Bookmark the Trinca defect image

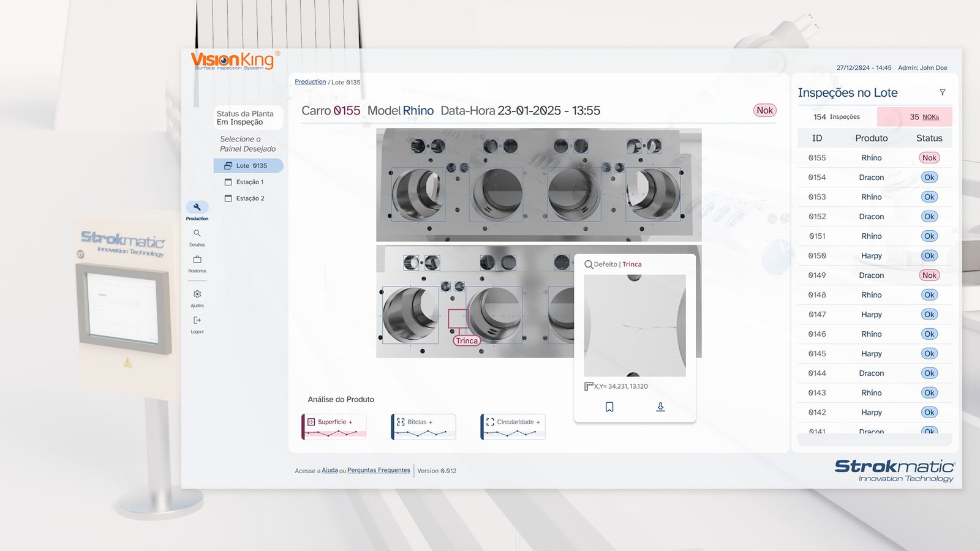(609, 407)
